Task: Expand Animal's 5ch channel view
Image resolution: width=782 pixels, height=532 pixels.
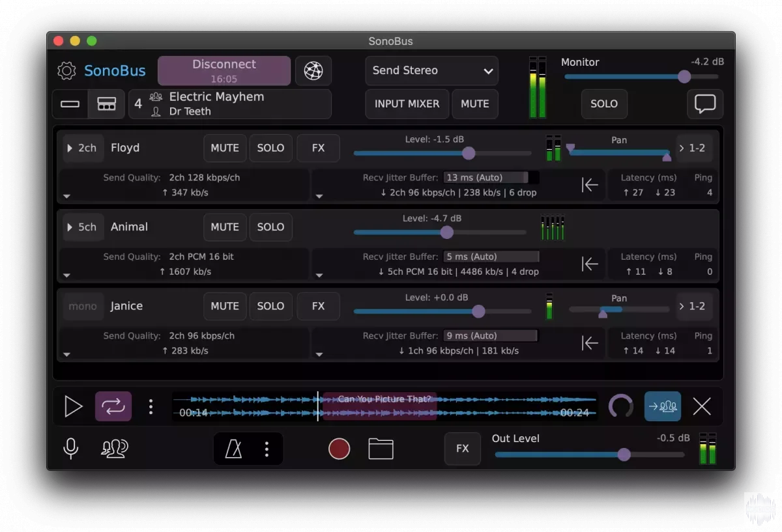Action: pos(82,227)
